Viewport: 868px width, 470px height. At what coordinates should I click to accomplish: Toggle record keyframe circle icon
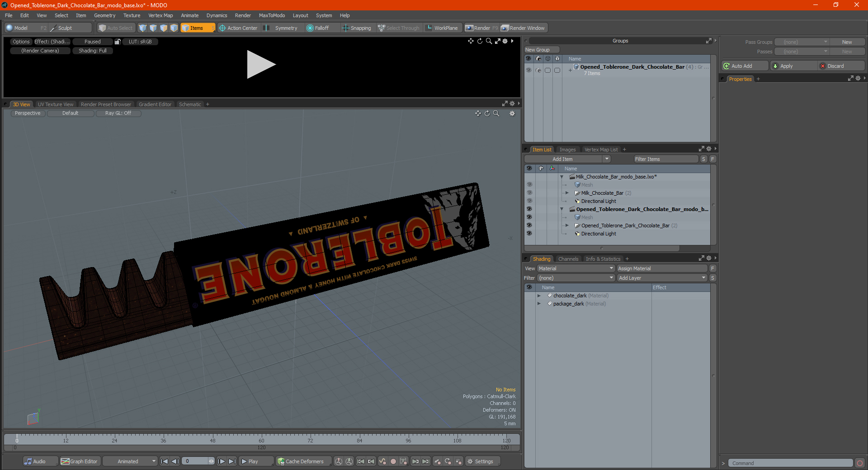point(393,461)
